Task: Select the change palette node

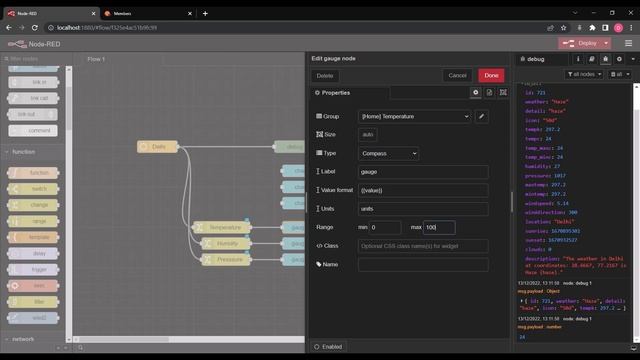Action: pyautogui.click(x=33, y=205)
